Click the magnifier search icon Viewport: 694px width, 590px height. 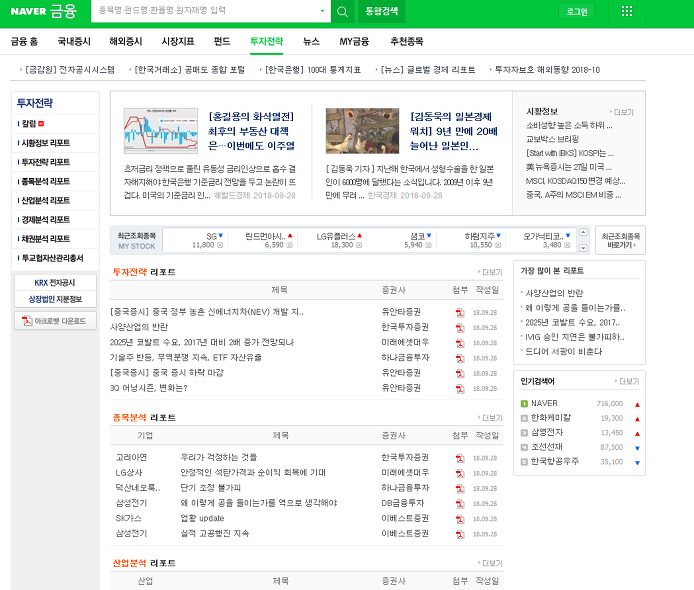pyautogui.click(x=343, y=12)
